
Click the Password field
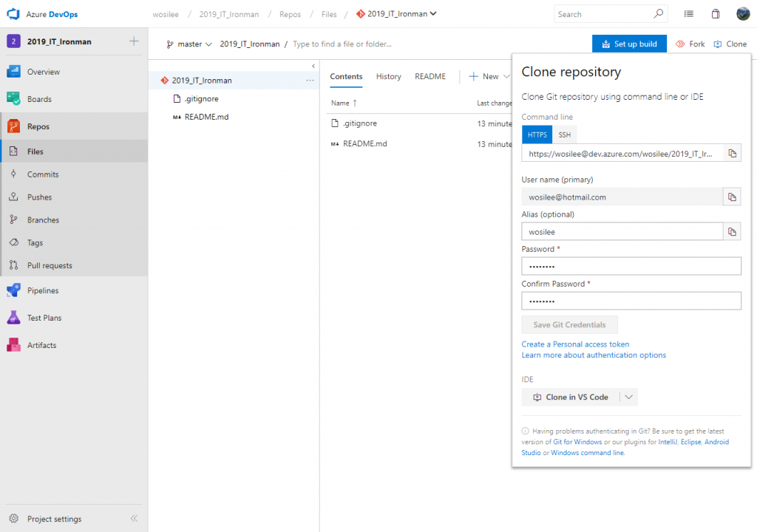(631, 267)
